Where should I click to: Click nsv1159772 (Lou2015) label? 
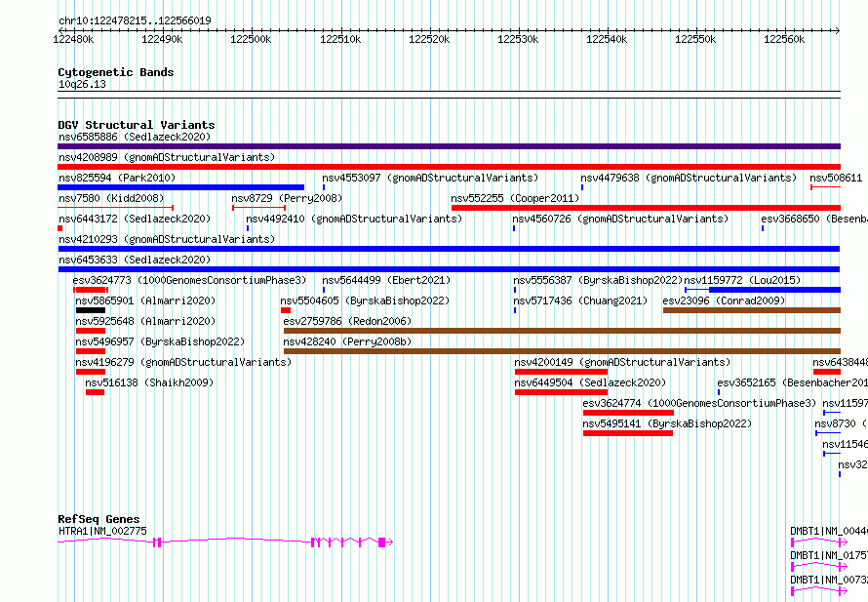click(742, 280)
